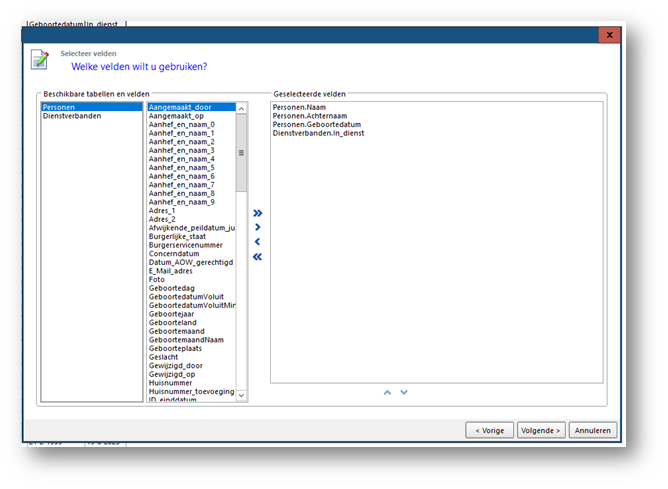The height and width of the screenshot is (489, 668).
Task: Select the E_Mail_adres field
Action: click(x=191, y=271)
